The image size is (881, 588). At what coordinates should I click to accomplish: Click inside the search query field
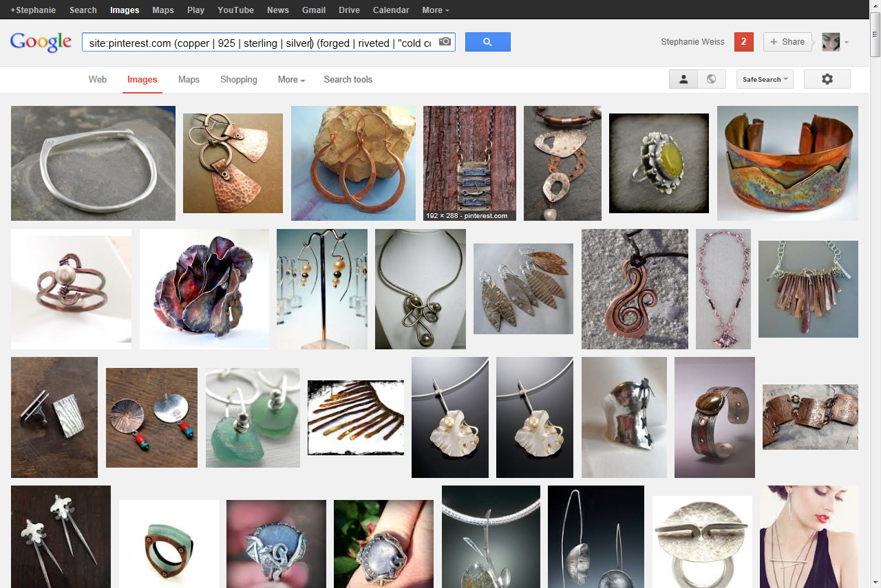[x=262, y=43]
